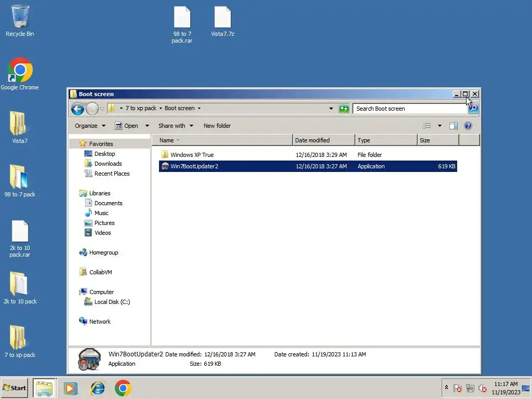532x399 pixels.
Task: Select the Vista7 folder on desktop
Action: 20,127
